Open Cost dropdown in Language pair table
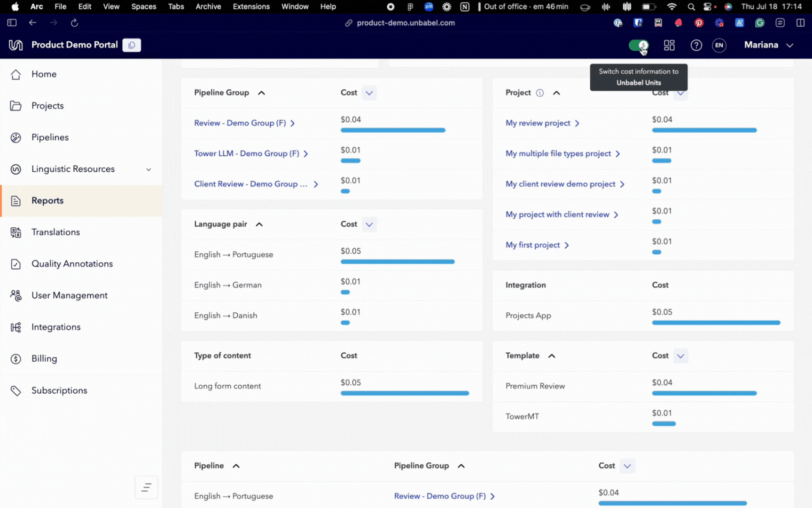Viewport: 812px width, 508px height. (x=369, y=224)
